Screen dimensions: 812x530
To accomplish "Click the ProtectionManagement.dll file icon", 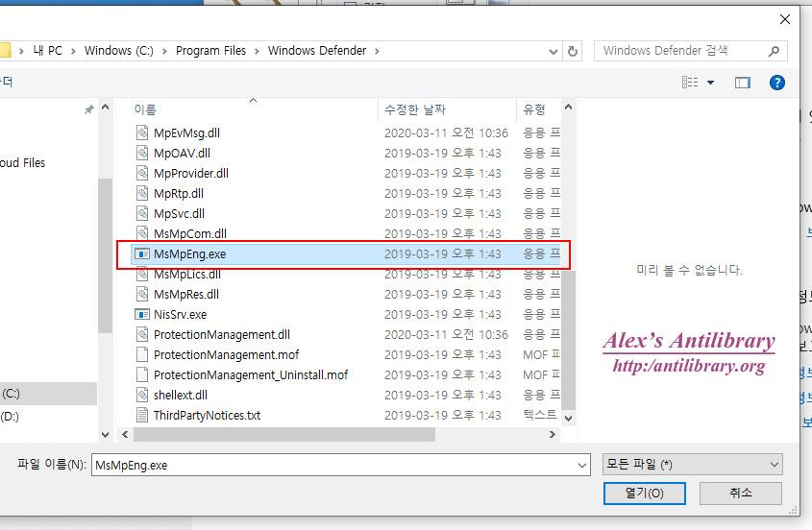I will click(x=142, y=335).
